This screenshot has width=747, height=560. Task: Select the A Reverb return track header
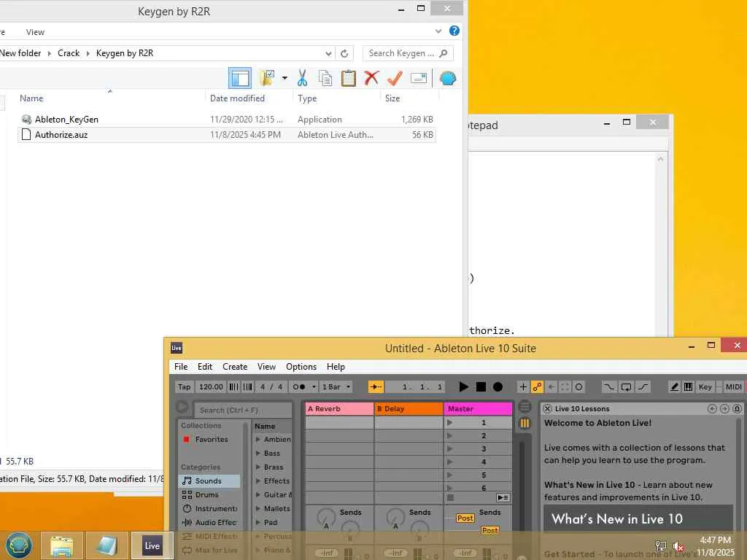(339, 408)
